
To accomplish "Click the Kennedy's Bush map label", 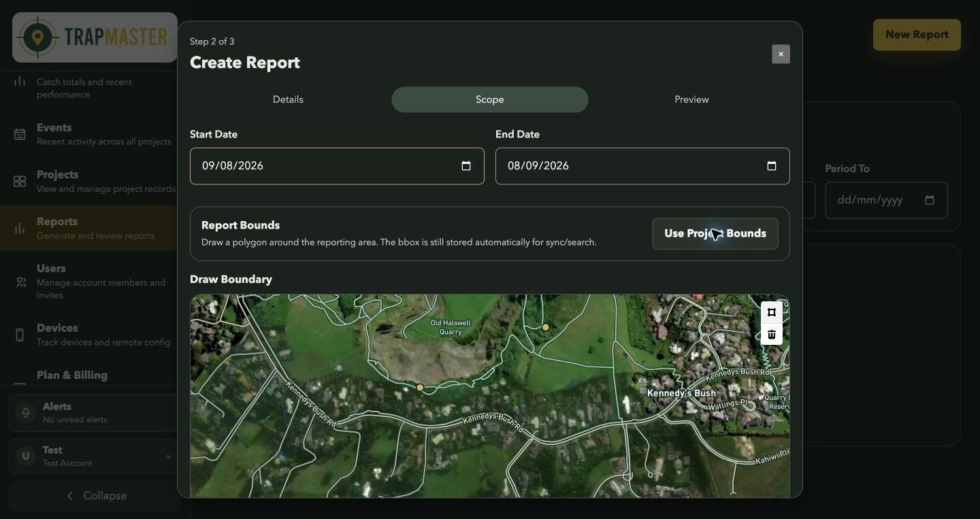I will (x=681, y=393).
